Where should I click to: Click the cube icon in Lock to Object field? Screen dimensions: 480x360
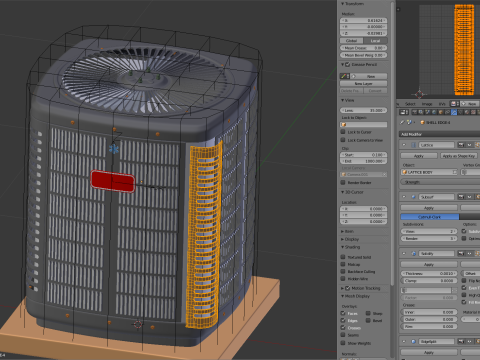point(344,124)
